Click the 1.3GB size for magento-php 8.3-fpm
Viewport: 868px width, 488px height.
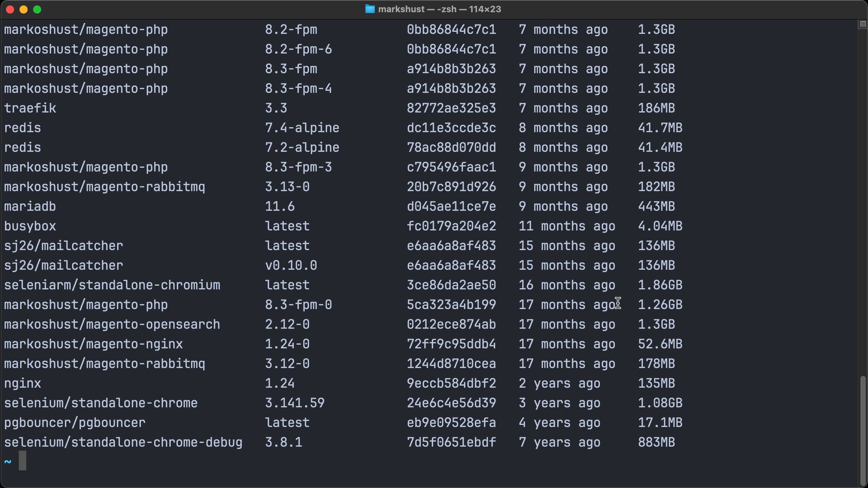pos(656,69)
